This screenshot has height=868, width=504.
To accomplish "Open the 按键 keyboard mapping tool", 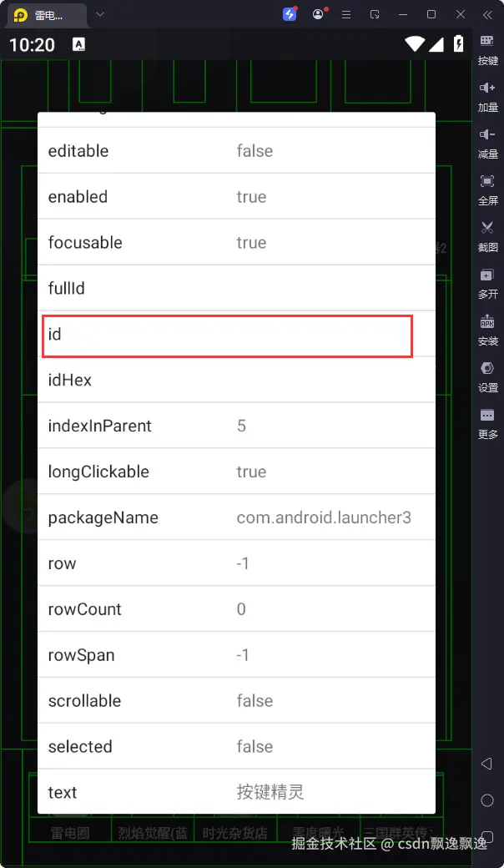I will [x=487, y=48].
